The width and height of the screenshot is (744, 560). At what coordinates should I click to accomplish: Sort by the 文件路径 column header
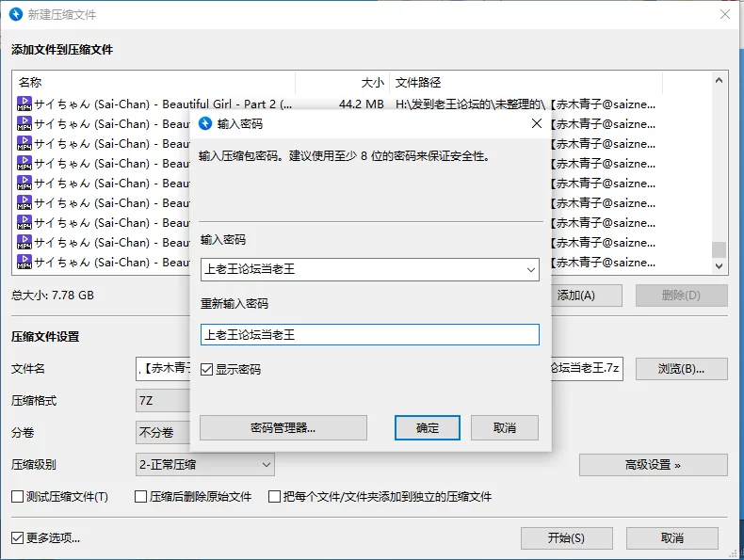coord(526,83)
